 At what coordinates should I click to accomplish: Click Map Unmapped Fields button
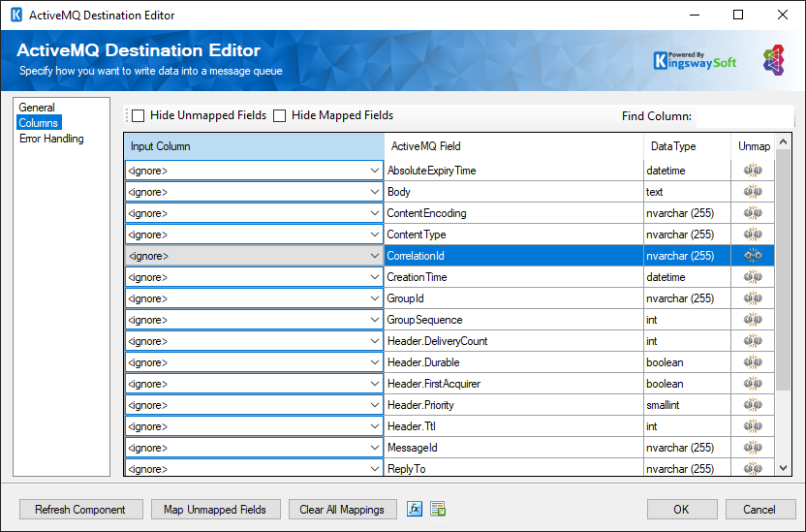[215, 510]
